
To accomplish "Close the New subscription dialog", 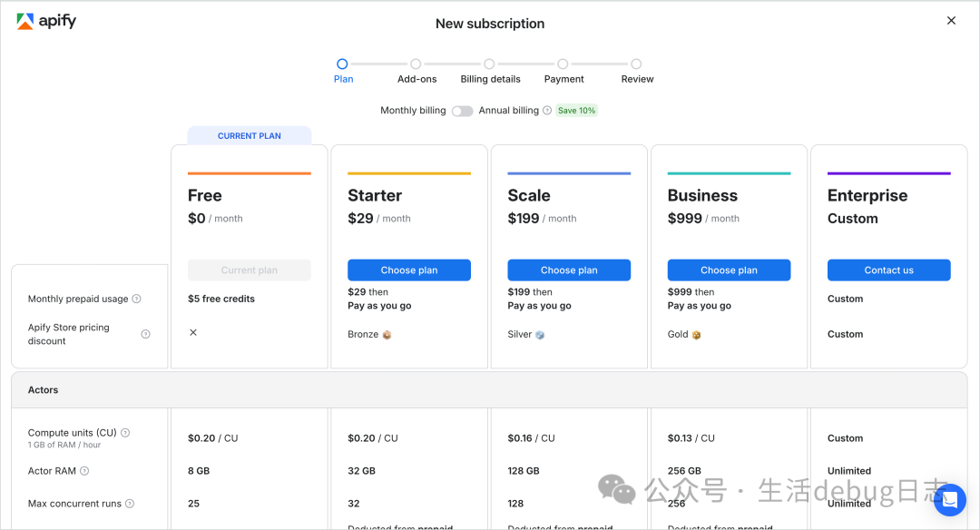I will click(951, 21).
